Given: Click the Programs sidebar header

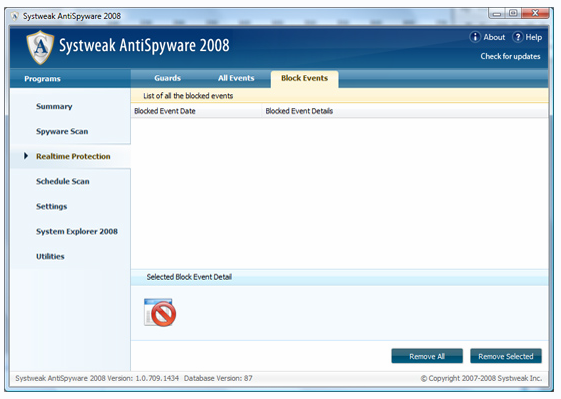Looking at the screenshot, I should (42, 79).
